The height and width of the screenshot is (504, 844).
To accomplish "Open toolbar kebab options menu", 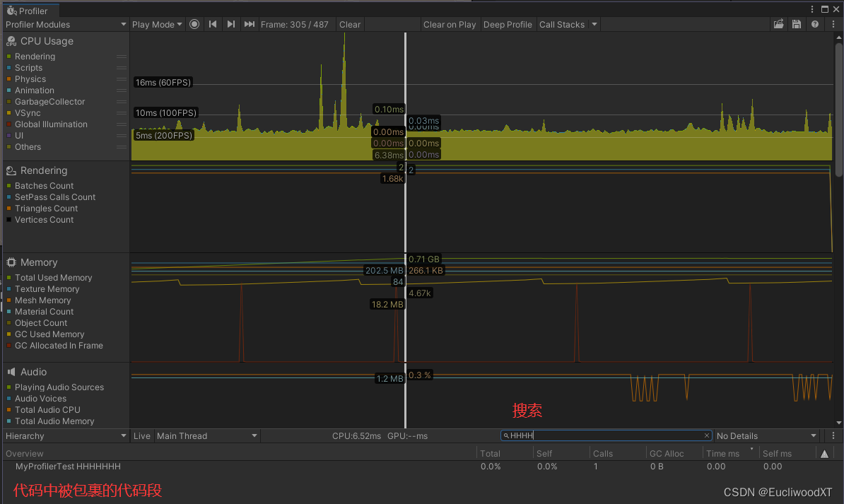I will [833, 24].
